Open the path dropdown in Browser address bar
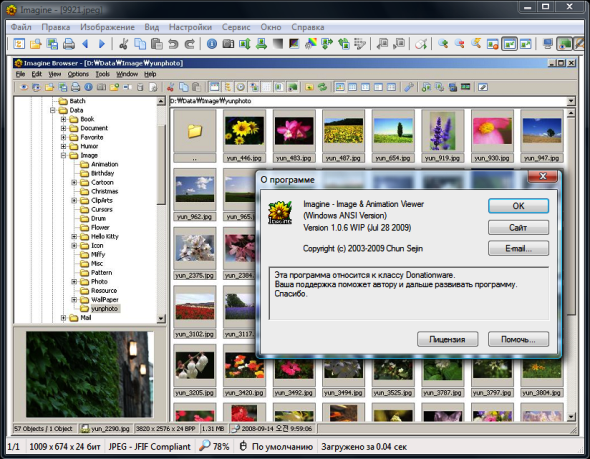The image size is (590, 459). [x=571, y=101]
